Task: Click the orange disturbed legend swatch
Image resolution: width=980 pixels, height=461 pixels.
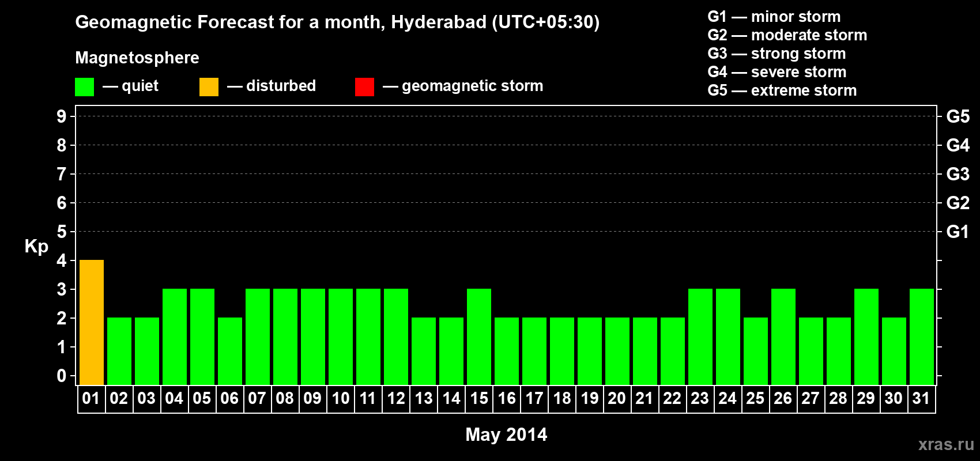Action: [x=209, y=87]
